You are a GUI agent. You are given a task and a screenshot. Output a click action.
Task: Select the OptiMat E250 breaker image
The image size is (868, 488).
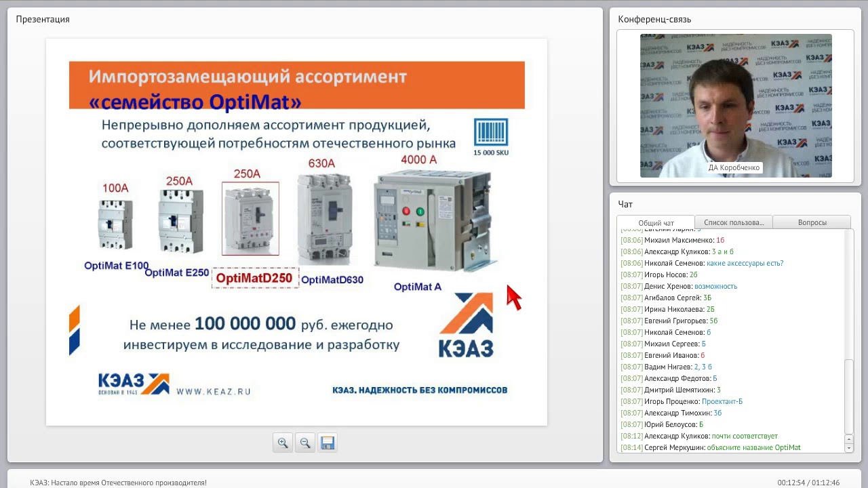point(180,221)
